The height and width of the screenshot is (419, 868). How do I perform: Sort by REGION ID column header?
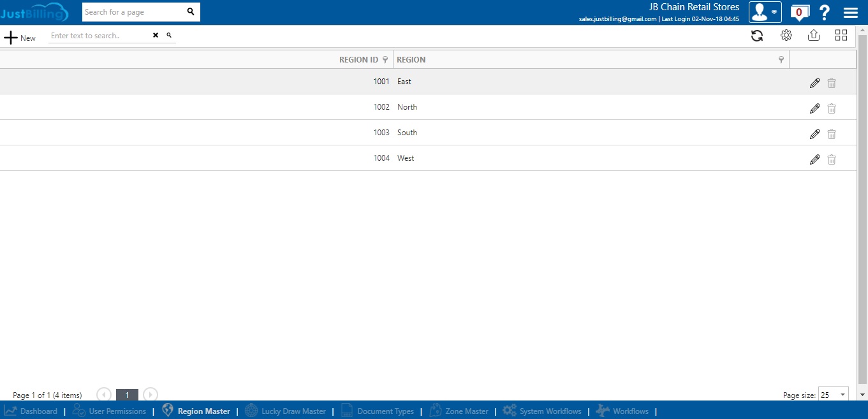click(x=358, y=59)
